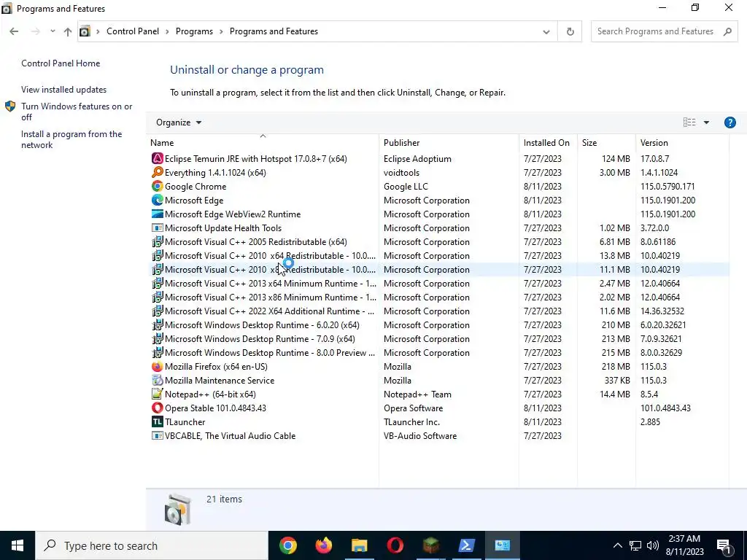Select Microsoft Windows Desktop Runtime - 7.0.9 (x64)
This screenshot has width=747, height=560.
[438, 338]
